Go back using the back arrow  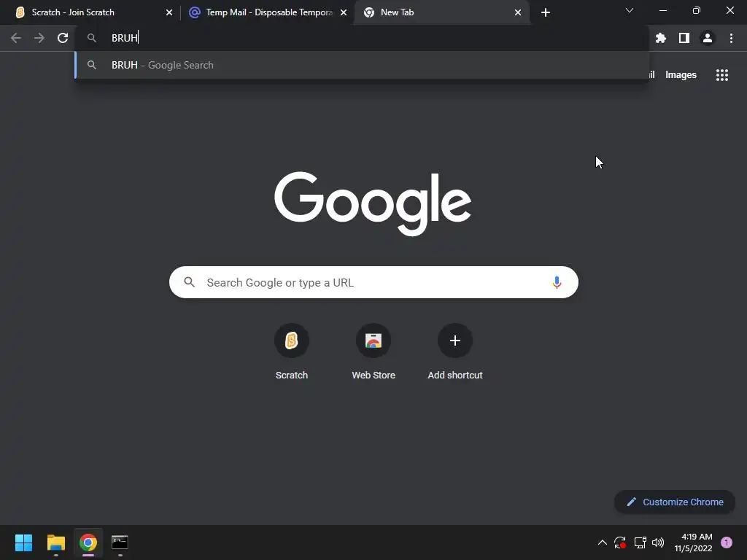pyautogui.click(x=16, y=38)
